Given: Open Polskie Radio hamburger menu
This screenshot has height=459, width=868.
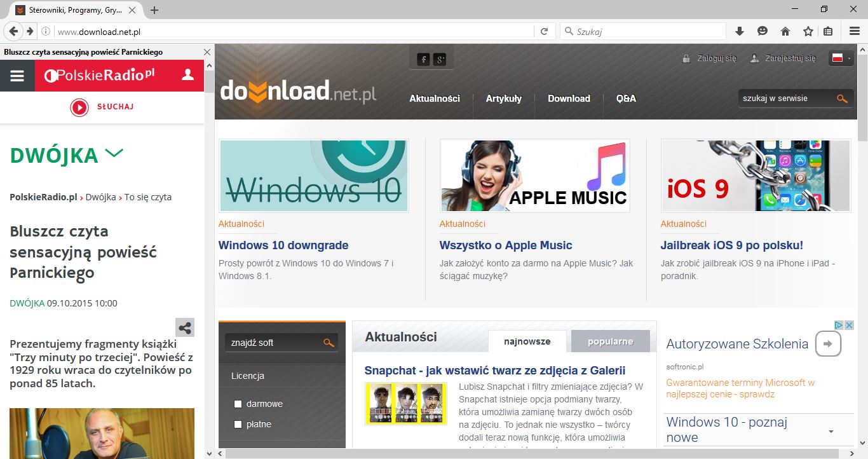Looking at the screenshot, I should [x=17, y=76].
